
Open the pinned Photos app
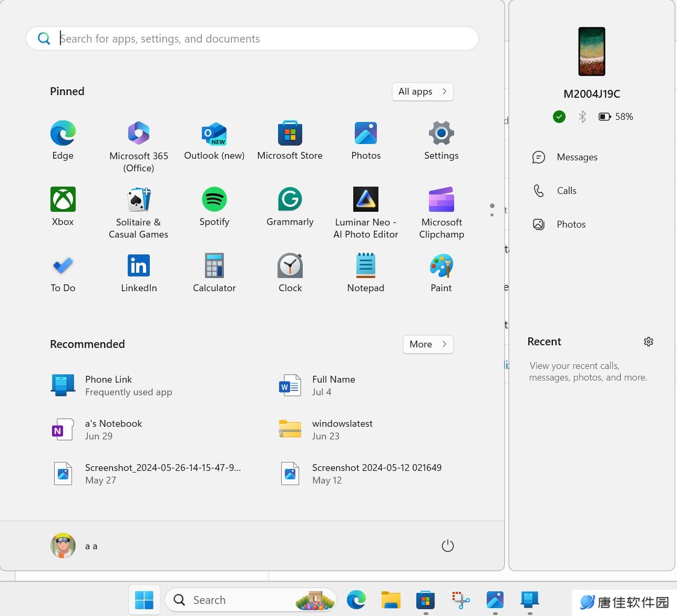[366, 140]
